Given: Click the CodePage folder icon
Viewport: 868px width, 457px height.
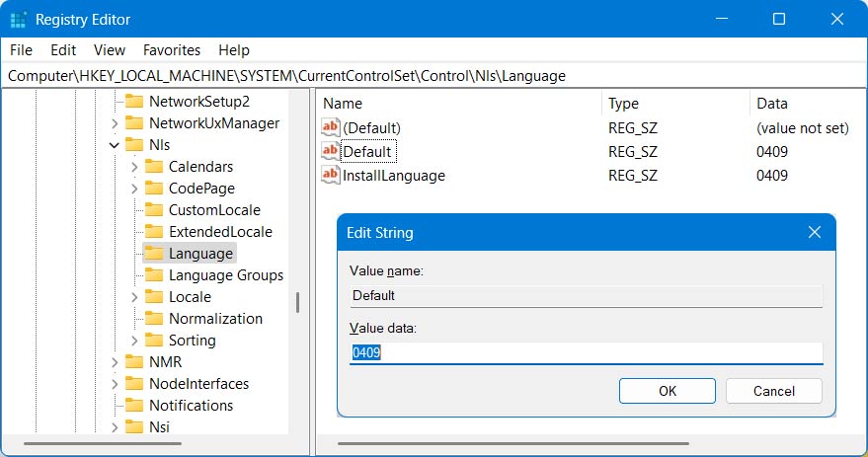Looking at the screenshot, I should click(x=154, y=189).
